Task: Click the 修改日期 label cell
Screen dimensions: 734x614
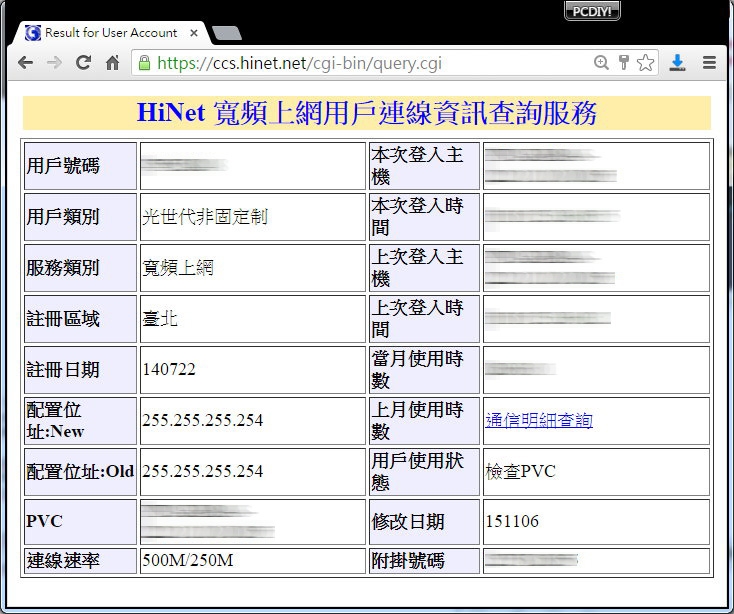Action: (x=425, y=522)
